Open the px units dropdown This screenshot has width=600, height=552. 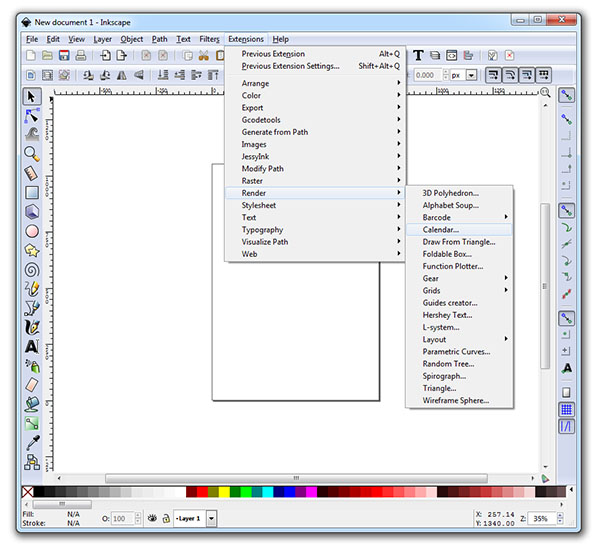(471, 75)
